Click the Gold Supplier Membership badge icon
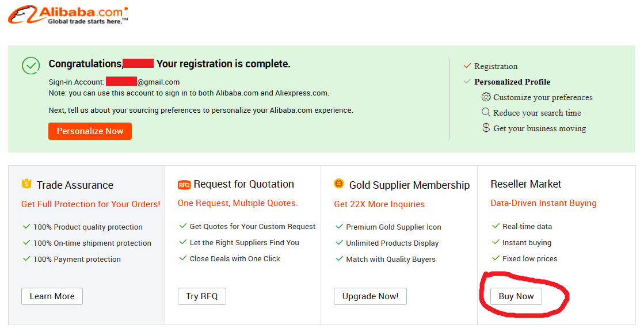Screen dimensions: 644x328 [x=339, y=184]
